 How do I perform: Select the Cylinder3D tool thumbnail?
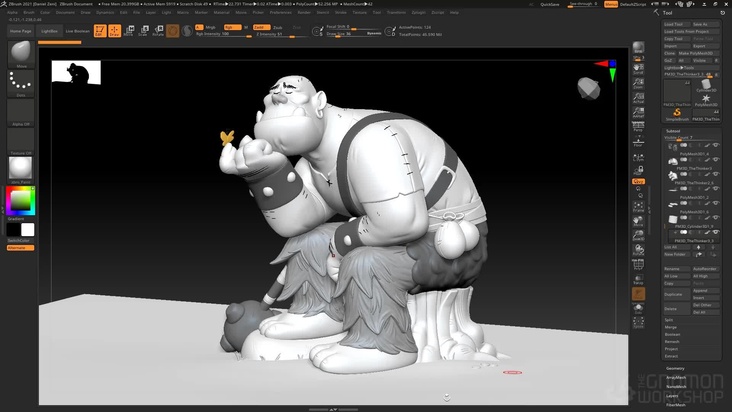point(706,86)
